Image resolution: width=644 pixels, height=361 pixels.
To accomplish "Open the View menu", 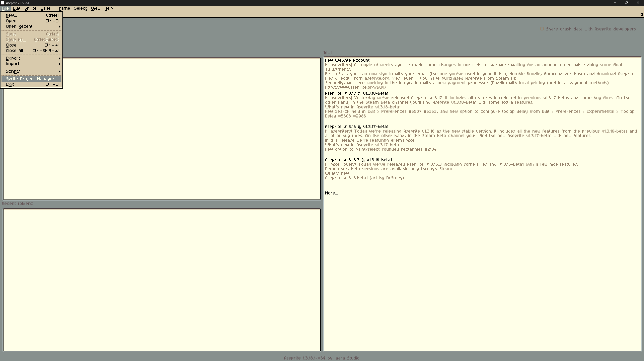I will 95,8.
